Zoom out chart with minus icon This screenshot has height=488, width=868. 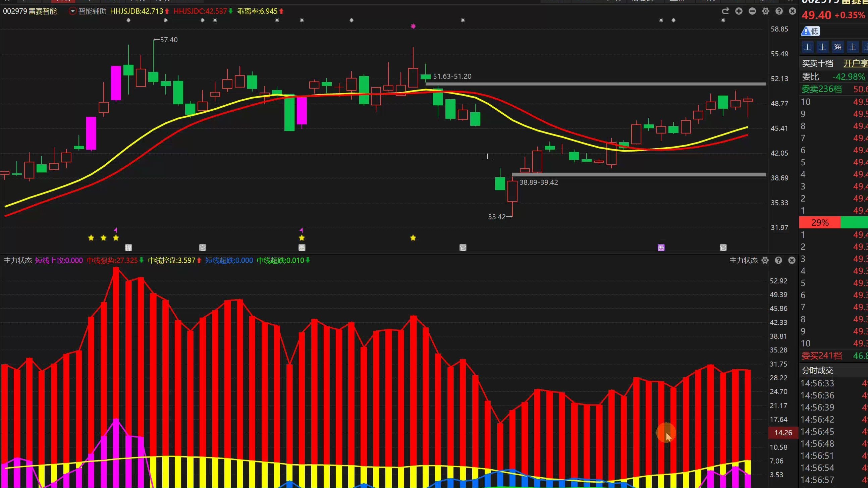click(752, 11)
